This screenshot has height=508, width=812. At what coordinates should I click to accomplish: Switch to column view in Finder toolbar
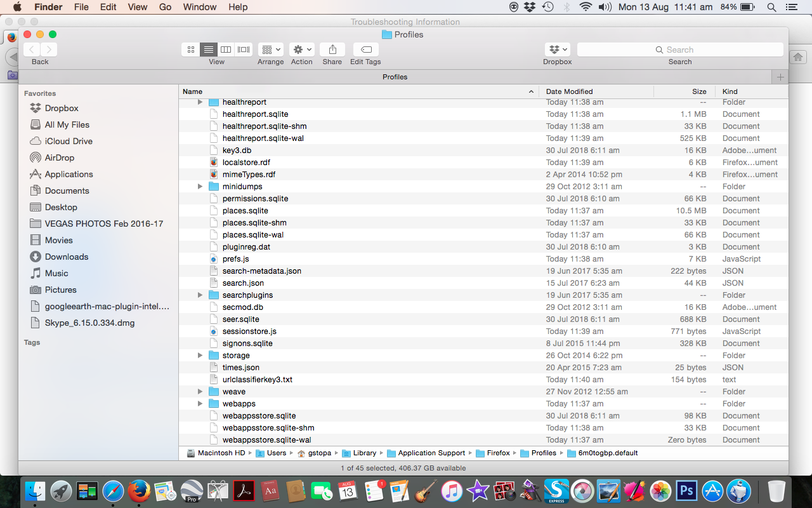[x=226, y=50]
